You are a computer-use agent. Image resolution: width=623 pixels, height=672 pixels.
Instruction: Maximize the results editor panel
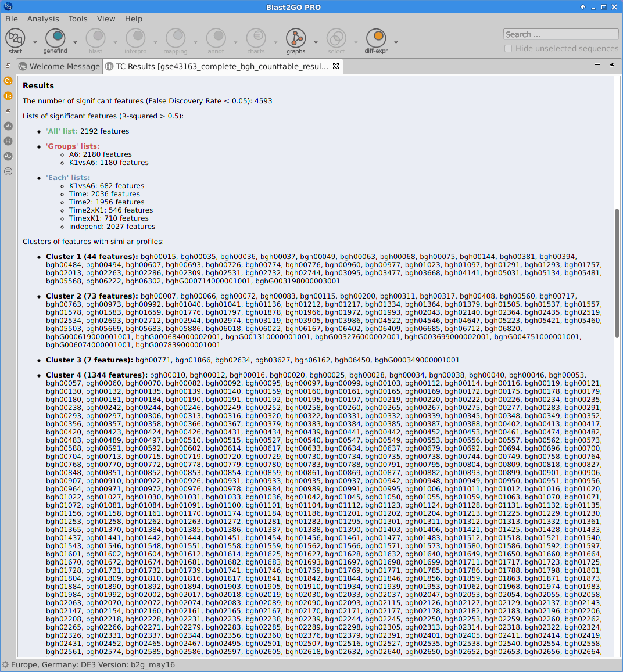612,64
